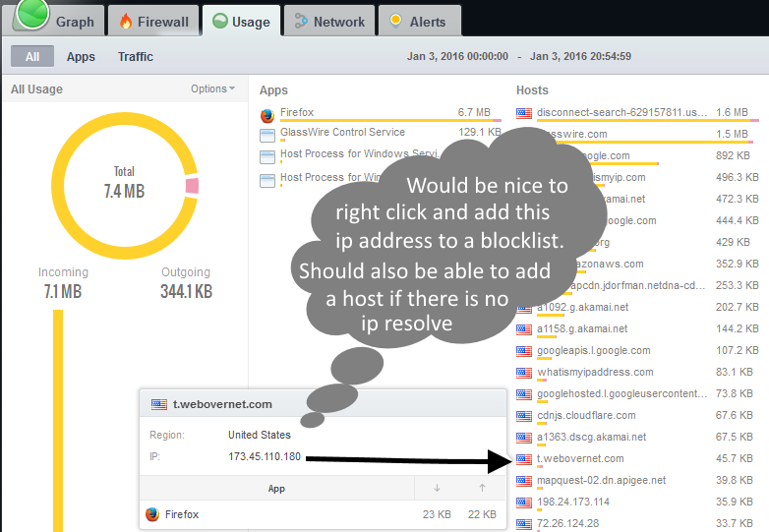The width and height of the screenshot is (769, 532).
Task: Open the Network tab
Action: point(329,22)
